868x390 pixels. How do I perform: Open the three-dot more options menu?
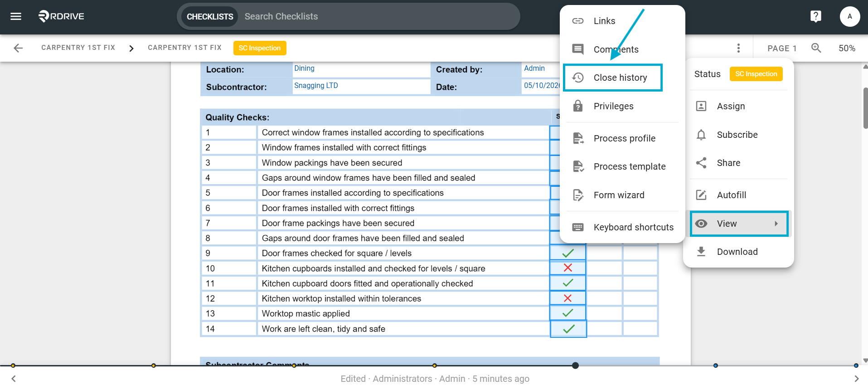point(738,48)
